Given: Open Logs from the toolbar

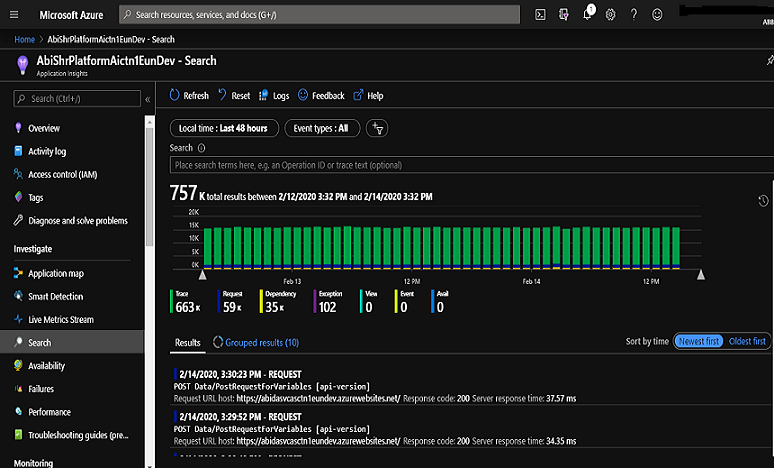Looking at the screenshot, I should tap(274, 95).
